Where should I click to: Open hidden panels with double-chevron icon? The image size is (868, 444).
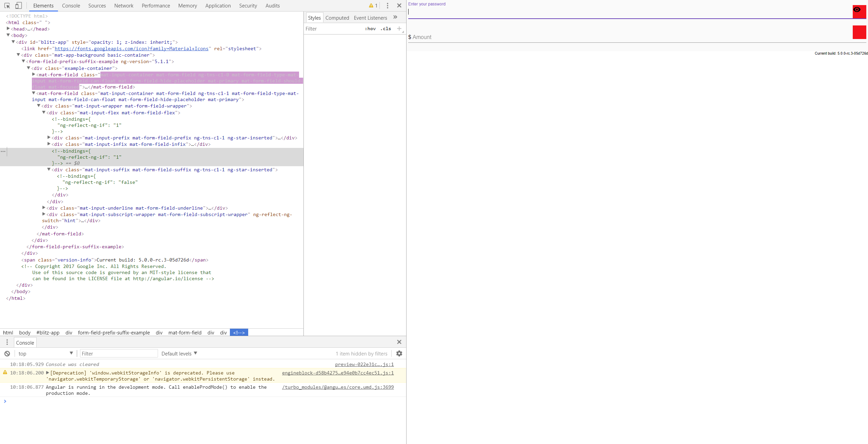pos(395,17)
